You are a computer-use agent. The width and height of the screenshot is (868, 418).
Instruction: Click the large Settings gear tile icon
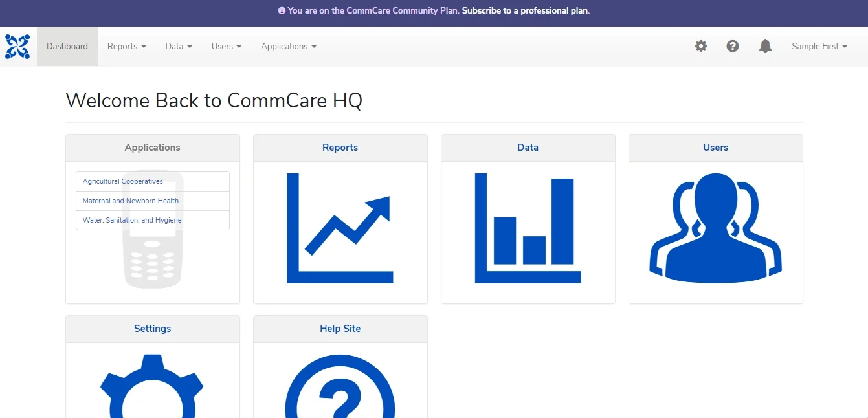coord(152,386)
